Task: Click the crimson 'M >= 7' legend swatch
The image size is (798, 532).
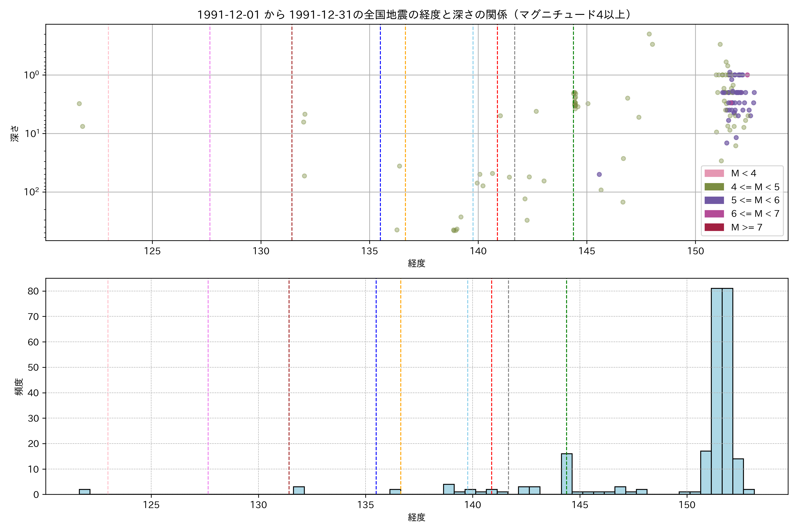Action: (714, 227)
